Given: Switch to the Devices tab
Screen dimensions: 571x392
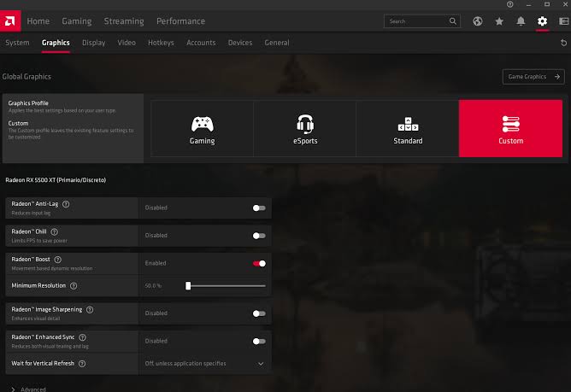Looking at the screenshot, I should point(240,43).
